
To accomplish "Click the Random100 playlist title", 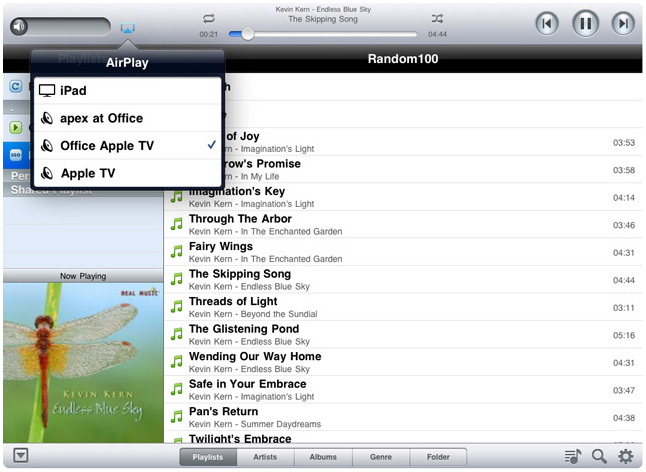I will (403, 59).
